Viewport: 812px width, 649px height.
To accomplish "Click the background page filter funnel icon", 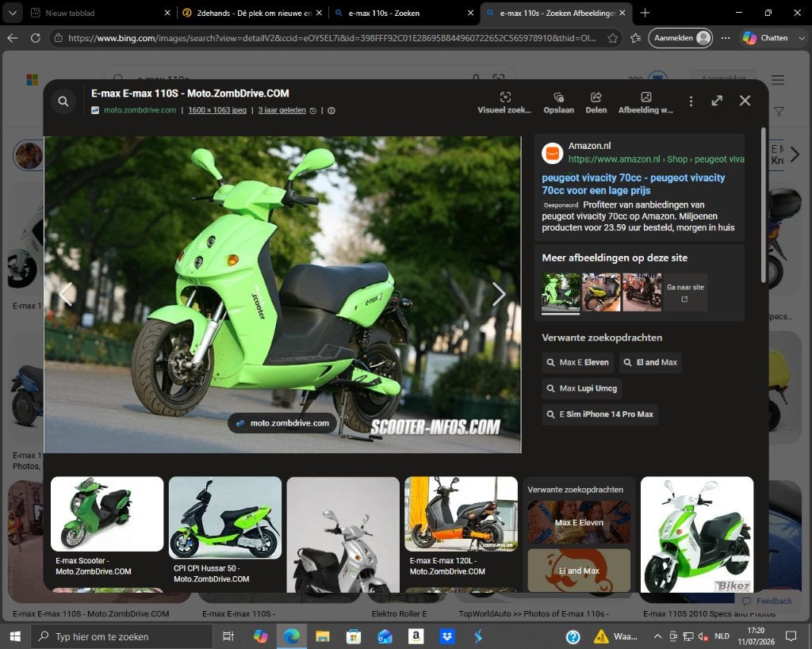I will pyautogui.click(x=779, y=112).
